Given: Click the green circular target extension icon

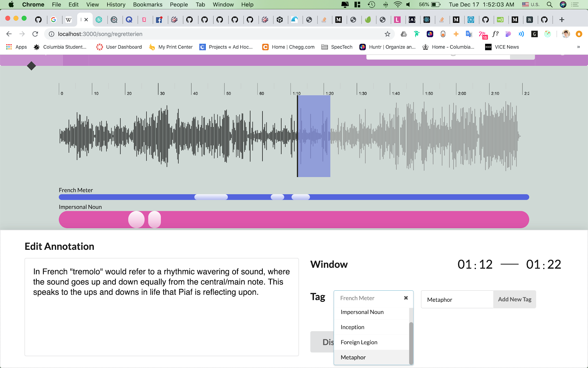Looking at the screenshot, I should point(548,34).
